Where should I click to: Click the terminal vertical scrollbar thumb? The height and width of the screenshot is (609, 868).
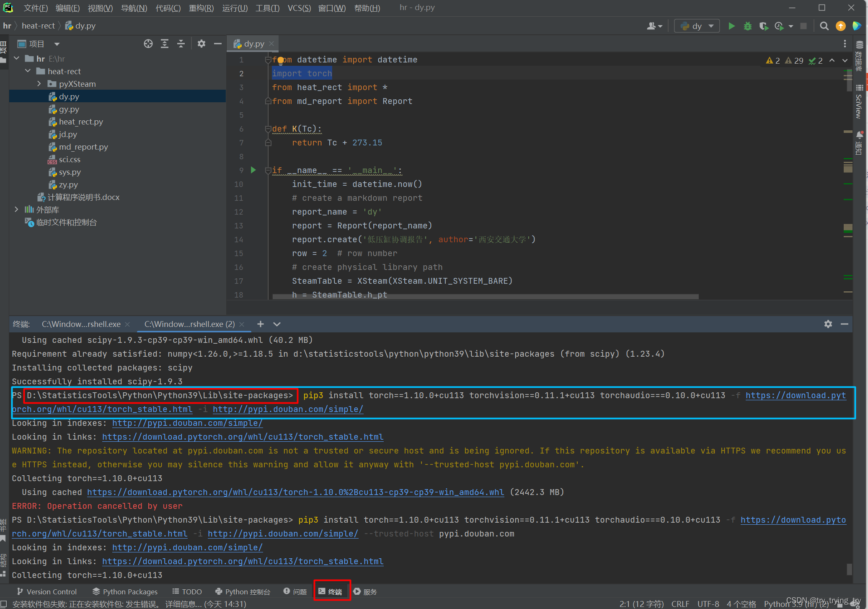pyautogui.click(x=849, y=569)
